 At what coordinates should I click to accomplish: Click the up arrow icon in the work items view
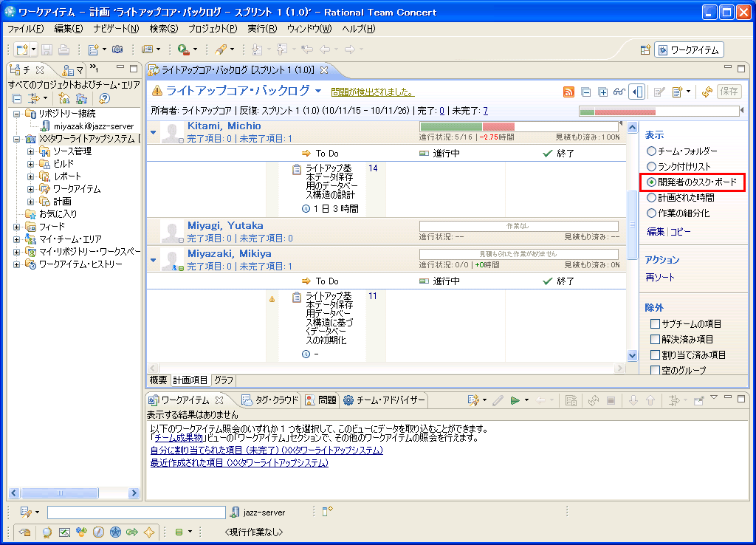point(650,400)
